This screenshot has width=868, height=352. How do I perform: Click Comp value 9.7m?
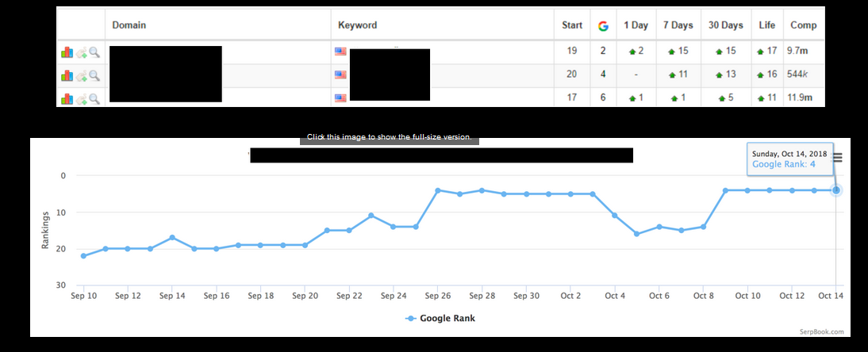click(797, 51)
